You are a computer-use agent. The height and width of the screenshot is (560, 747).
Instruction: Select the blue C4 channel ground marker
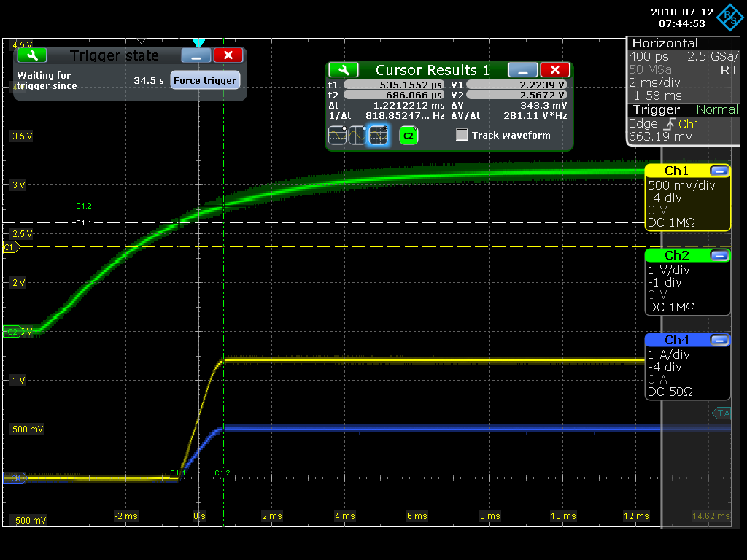point(15,478)
